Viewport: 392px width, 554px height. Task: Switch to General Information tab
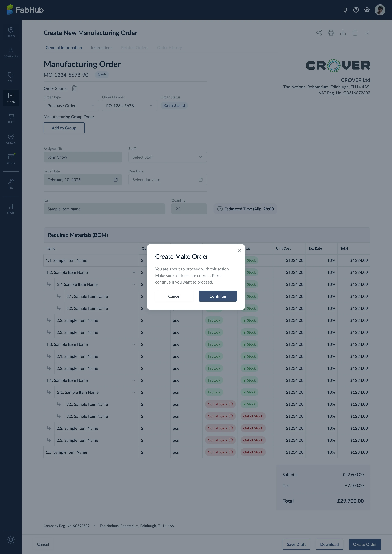(x=64, y=48)
